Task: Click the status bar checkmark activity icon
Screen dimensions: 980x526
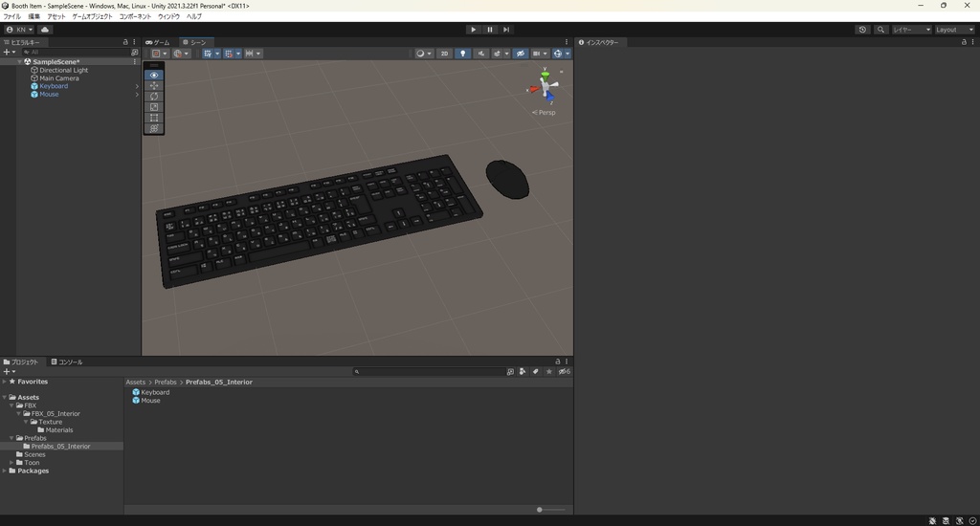Action: pos(972,520)
